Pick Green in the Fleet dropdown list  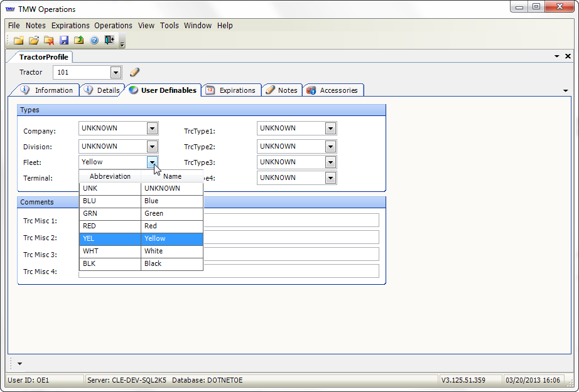141,214
